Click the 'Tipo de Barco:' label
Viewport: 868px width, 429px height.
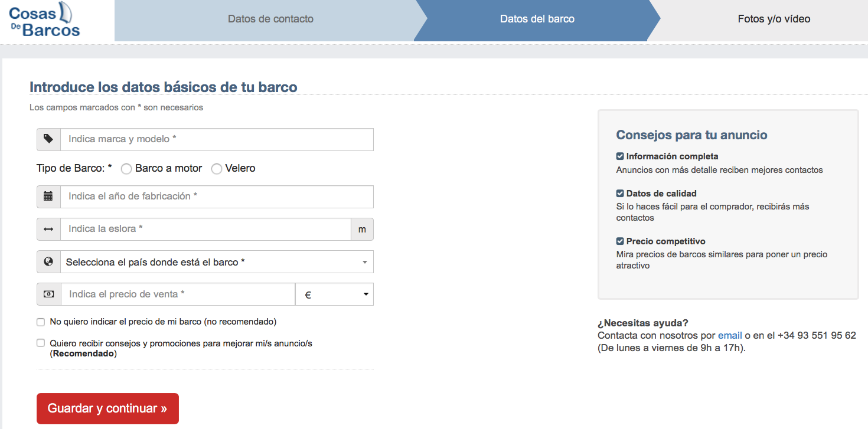[74, 168]
